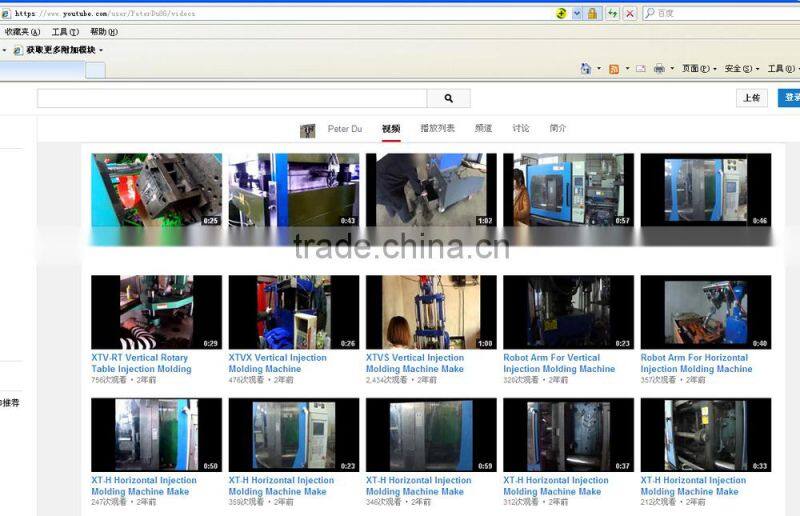This screenshot has width=800, height=516.
Task: Click the green refresh arrows icon
Action: 611,13
